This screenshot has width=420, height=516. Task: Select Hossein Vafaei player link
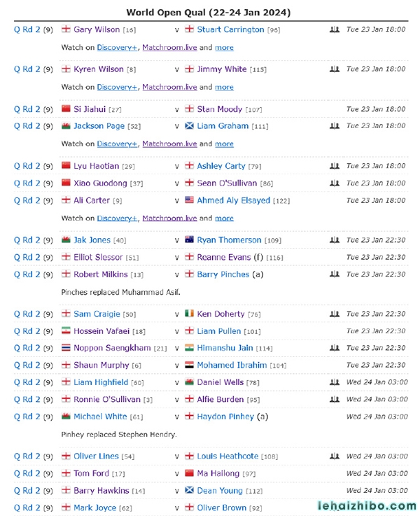(x=101, y=331)
